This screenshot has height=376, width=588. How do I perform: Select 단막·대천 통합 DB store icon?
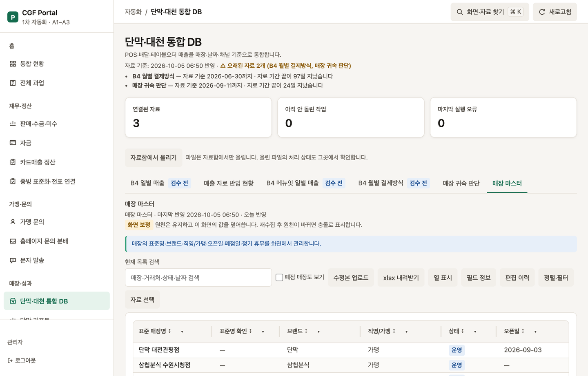[13, 301]
